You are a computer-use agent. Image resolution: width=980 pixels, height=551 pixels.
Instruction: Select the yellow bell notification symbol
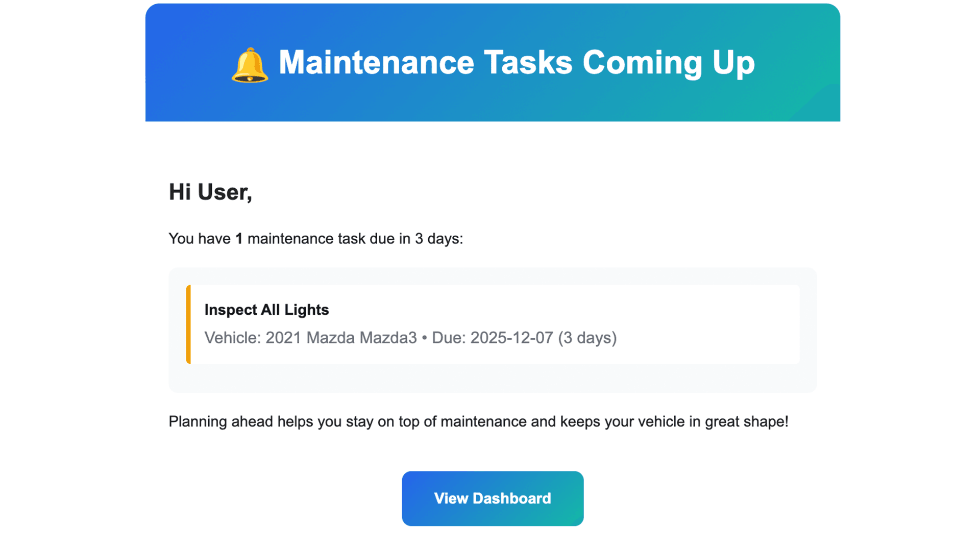pyautogui.click(x=250, y=64)
